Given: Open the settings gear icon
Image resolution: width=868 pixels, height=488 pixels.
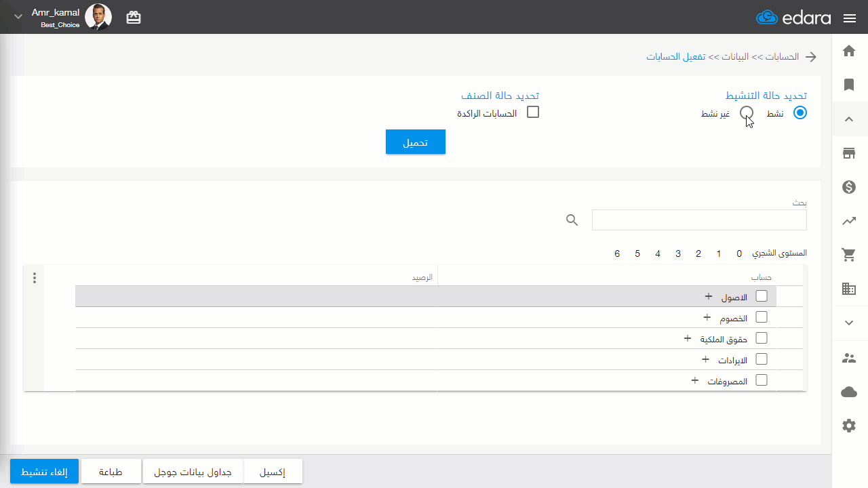Looking at the screenshot, I should 848,426.
